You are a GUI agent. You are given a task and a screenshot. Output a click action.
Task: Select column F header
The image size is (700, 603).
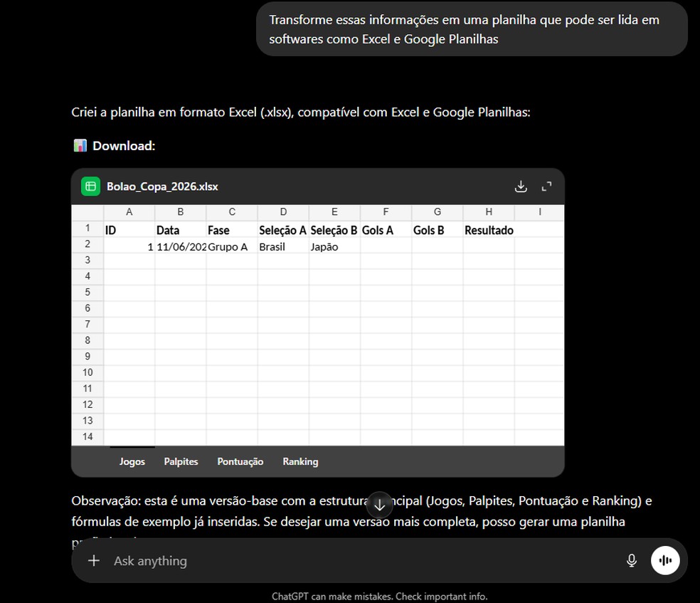(386, 212)
